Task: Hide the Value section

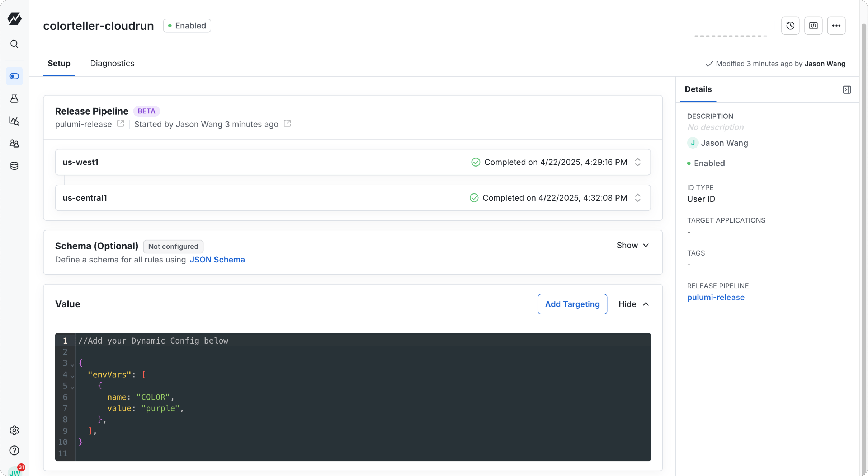Action: [633, 304]
